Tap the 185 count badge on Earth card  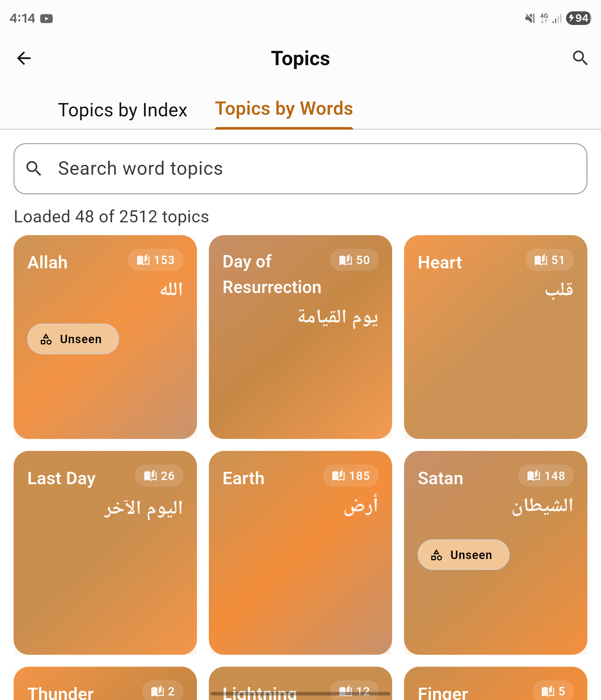(350, 476)
